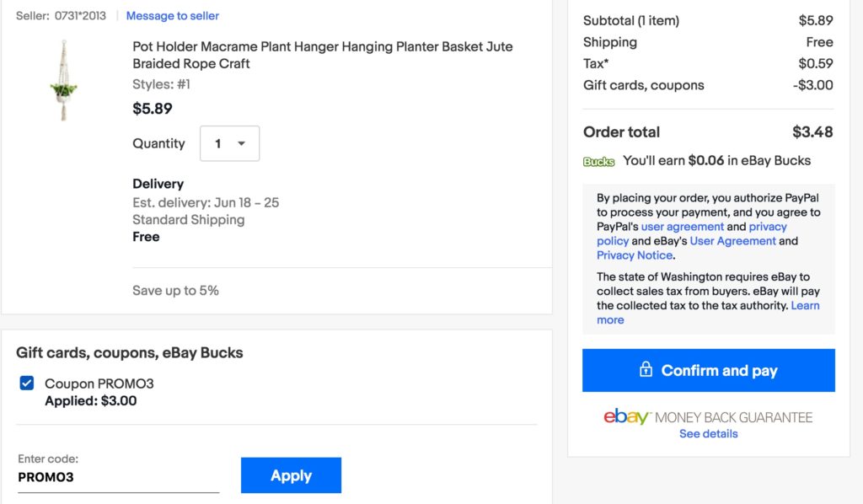
Task: Open the Quantity dropdown
Action: 229,143
